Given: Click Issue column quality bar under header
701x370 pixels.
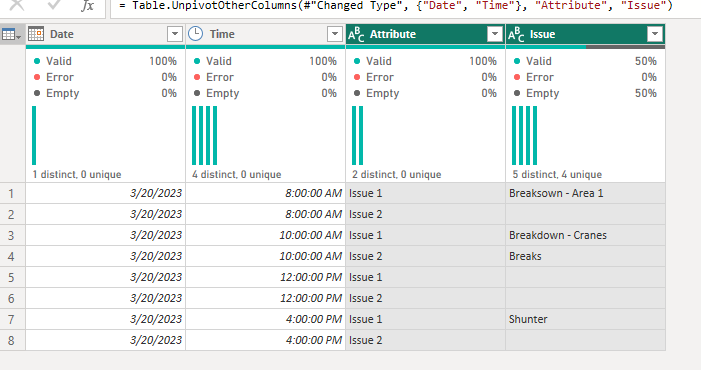Looking at the screenshot, I should 586,47.
